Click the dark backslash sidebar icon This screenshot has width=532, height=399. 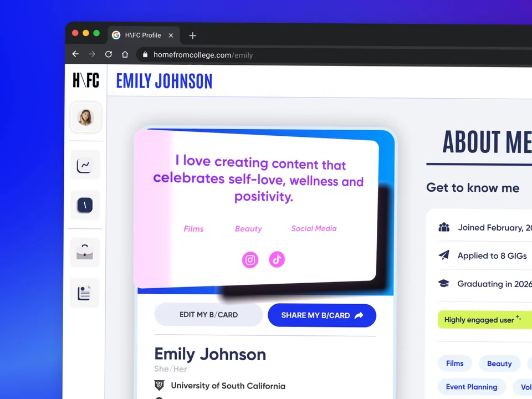[x=85, y=205]
